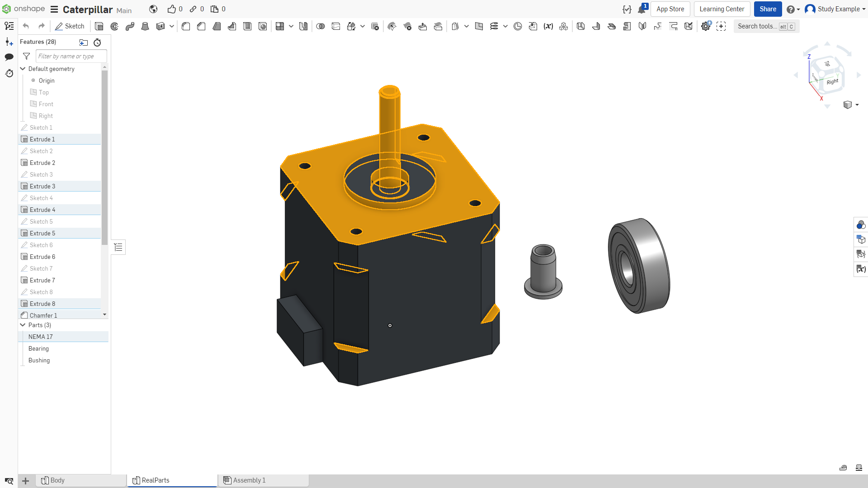Open the Variable (x) tool
The height and width of the screenshot is (488, 868).
point(548,26)
